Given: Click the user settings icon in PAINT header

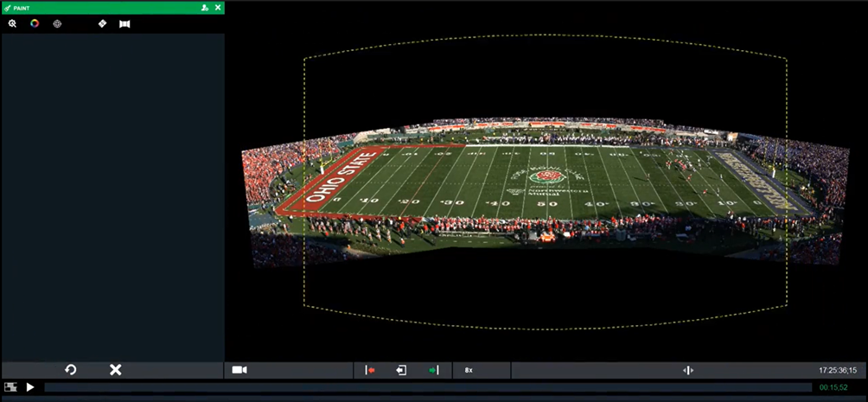Looking at the screenshot, I should point(205,8).
